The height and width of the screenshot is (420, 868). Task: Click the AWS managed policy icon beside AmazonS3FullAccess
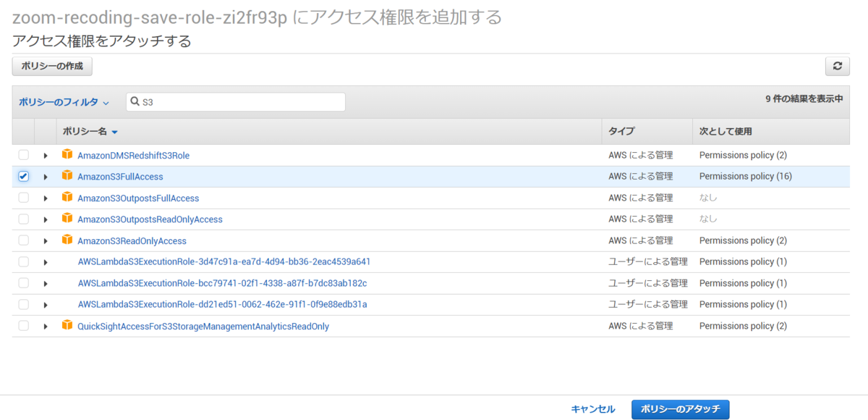[x=67, y=176]
